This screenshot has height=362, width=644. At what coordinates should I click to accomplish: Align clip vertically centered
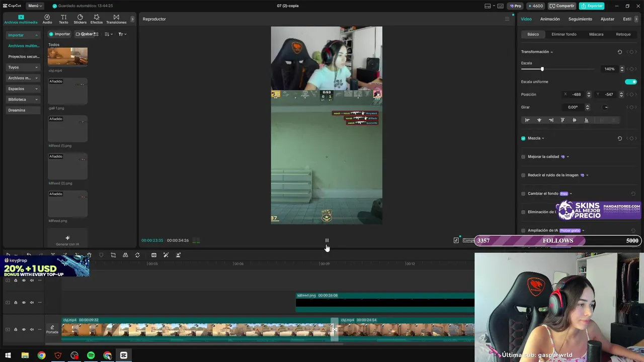pos(574,120)
